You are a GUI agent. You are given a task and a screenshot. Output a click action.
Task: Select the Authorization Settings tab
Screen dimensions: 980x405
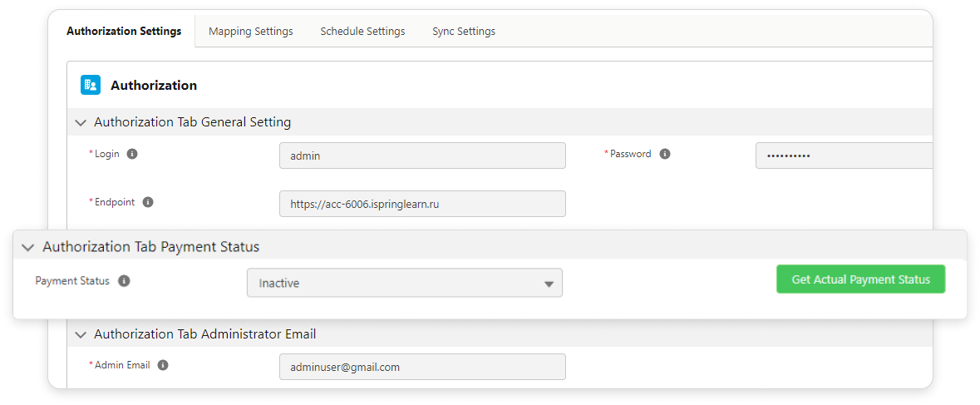click(x=124, y=32)
